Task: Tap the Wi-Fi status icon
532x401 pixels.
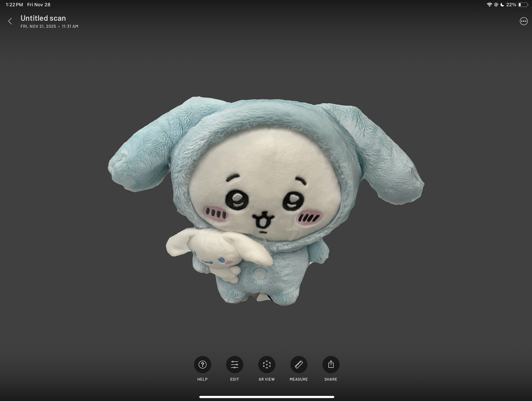Action: coord(489,5)
